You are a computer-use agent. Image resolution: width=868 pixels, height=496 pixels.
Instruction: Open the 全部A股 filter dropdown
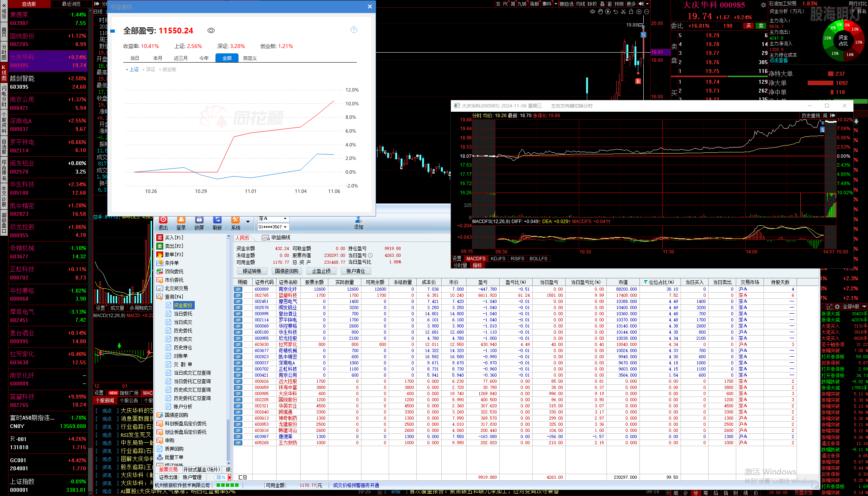(854, 307)
